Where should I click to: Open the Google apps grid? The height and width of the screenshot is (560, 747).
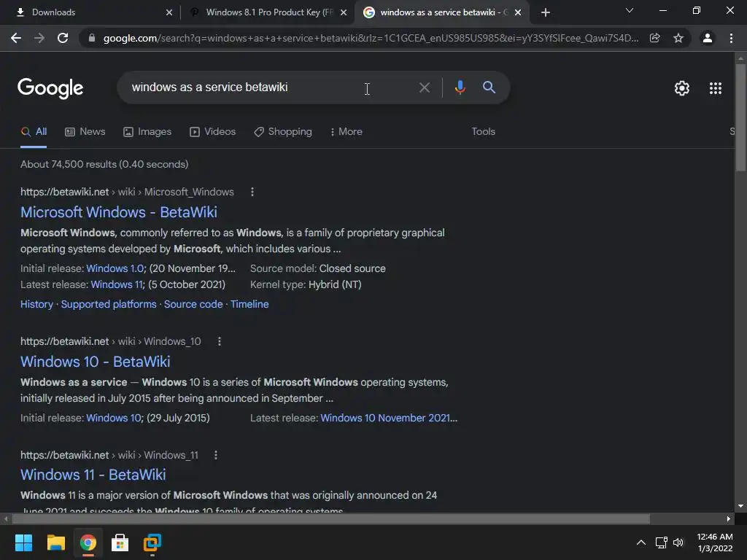tap(716, 88)
